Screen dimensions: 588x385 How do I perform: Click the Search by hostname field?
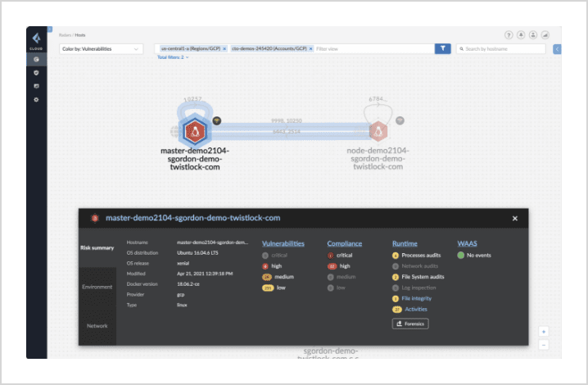coord(500,49)
